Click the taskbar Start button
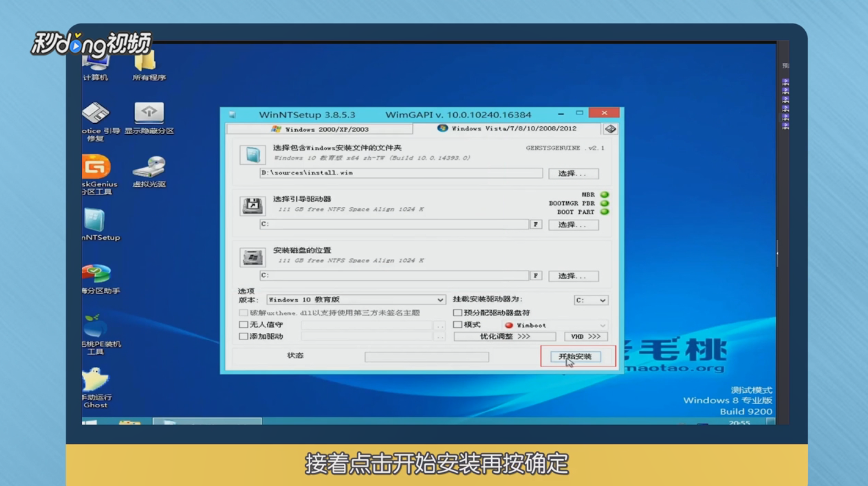This screenshot has height=486, width=868. coord(90,422)
